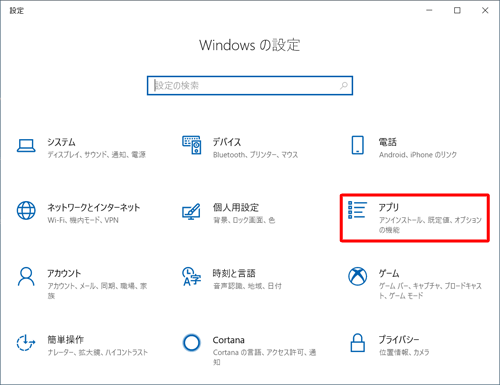Screen dimensions: 500x385
Task: Click the 時刻と言語 clock icon
Action: [191, 276]
